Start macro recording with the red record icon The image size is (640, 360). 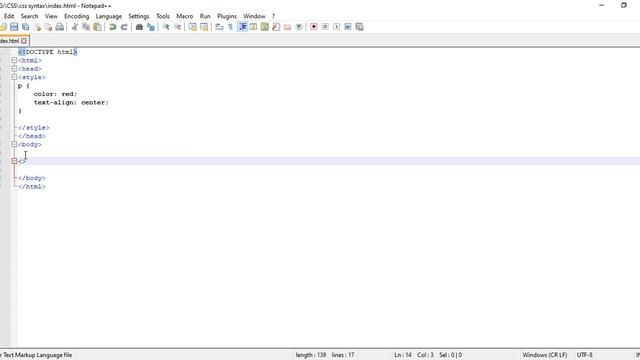[x=313, y=27]
